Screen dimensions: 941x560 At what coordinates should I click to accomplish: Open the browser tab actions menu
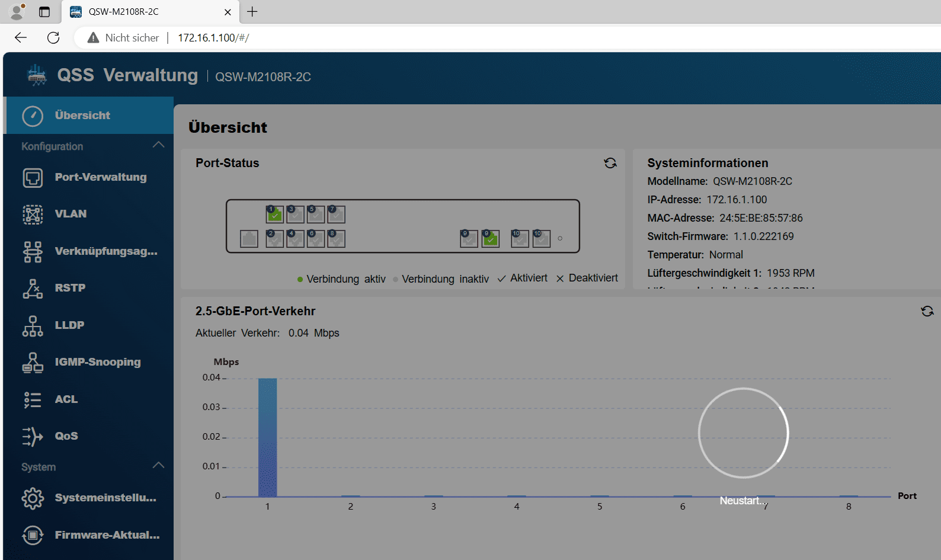click(x=44, y=12)
